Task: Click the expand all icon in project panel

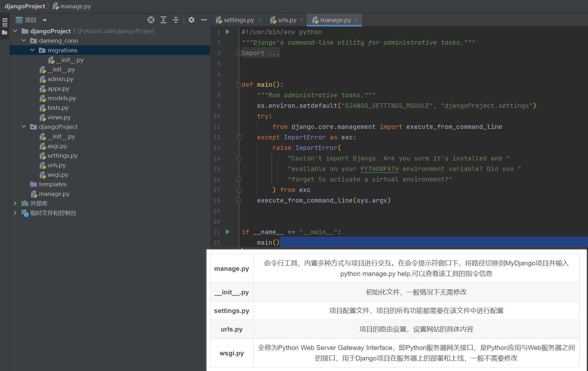Action: [163, 20]
